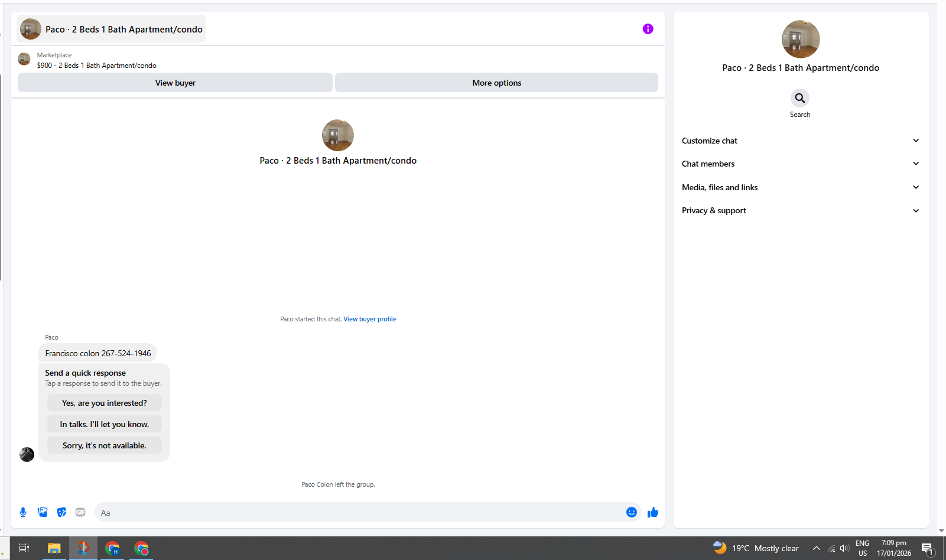Open the View buyer profile link

tap(370, 319)
